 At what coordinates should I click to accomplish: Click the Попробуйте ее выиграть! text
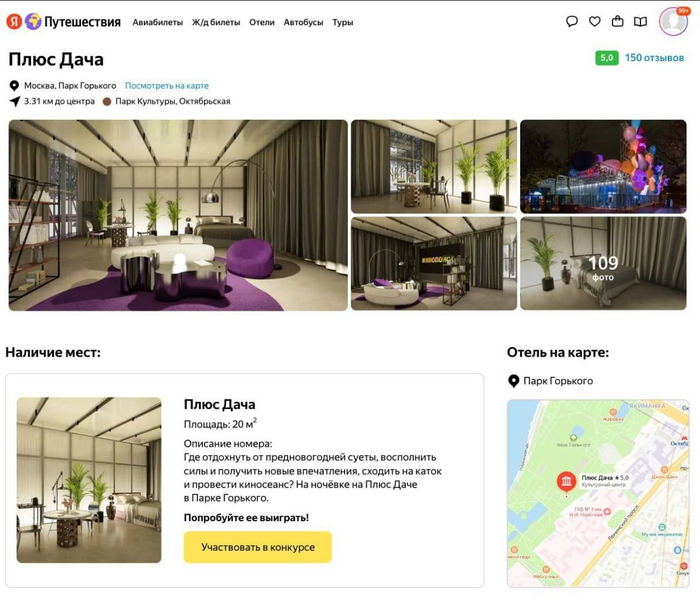(x=246, y=518)
